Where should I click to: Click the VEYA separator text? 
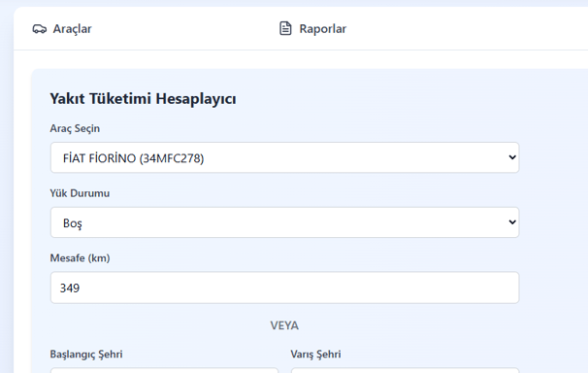(284, 325)
